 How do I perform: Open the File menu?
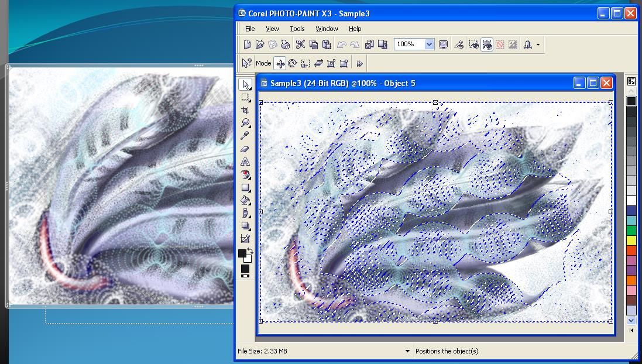pos(250,29)
